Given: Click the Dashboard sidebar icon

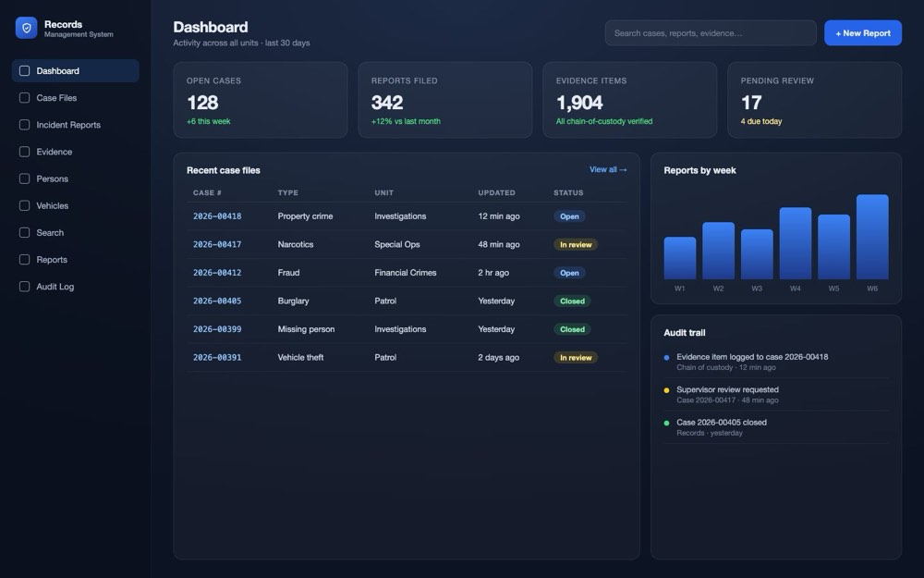Looking at the screenshot, I should click(x=24, y=71).
